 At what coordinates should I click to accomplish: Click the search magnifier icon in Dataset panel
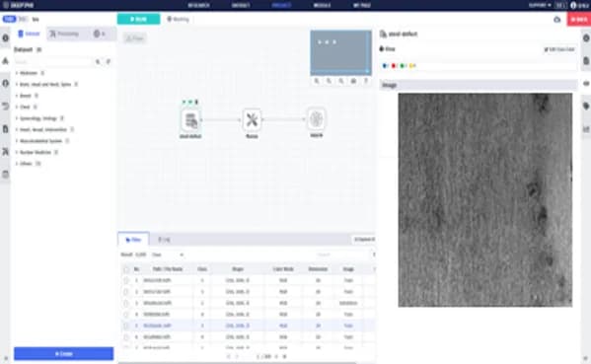click(x=98, y=61)
